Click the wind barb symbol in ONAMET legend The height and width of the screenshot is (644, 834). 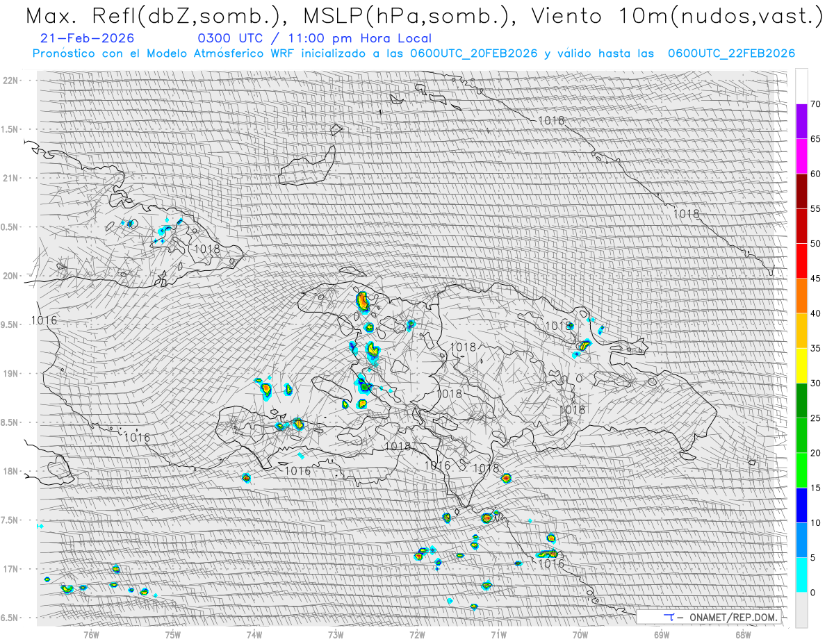coord(670,617)
